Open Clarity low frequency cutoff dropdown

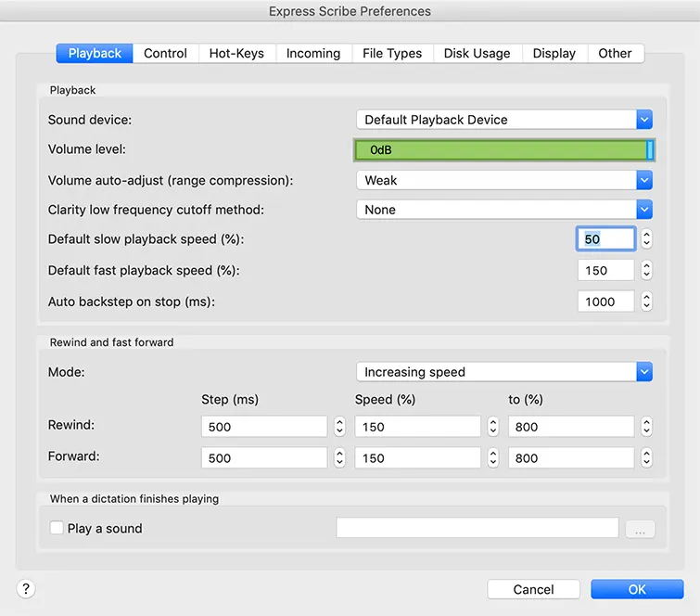(x=504, y=210)
